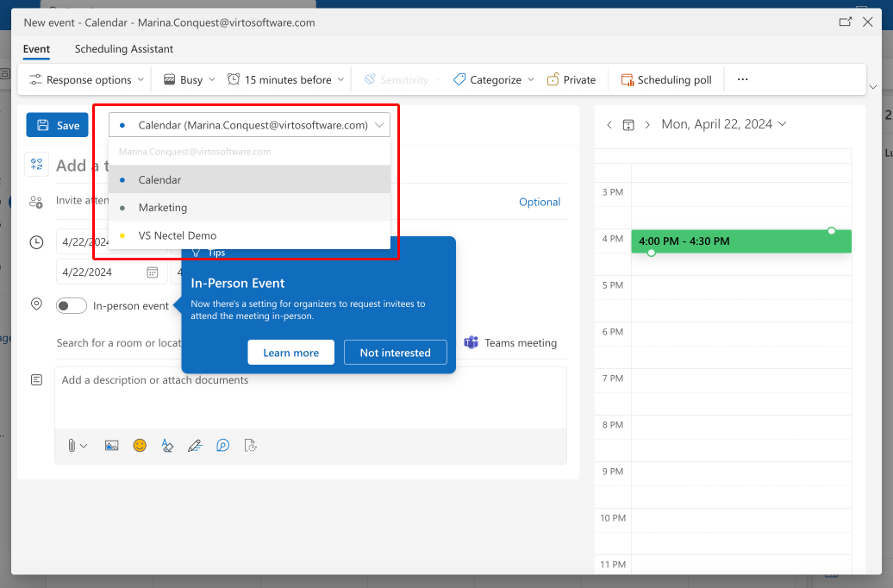The height and width of the screenshot is (588, 893).
Task: Enable Teams meeting
Action: tap(510, 343)
